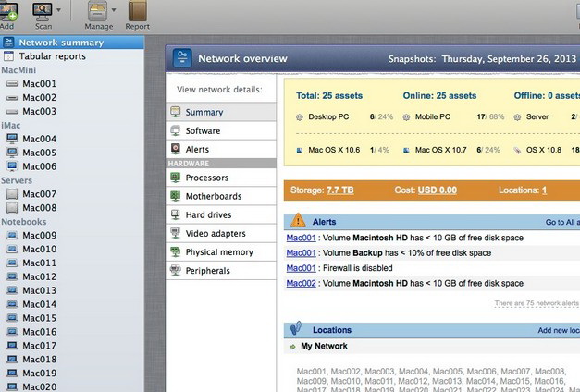This screenshot has height=392, width=580.
Task: Click the Storage 7.7 TB link
Action: point(339,190)
